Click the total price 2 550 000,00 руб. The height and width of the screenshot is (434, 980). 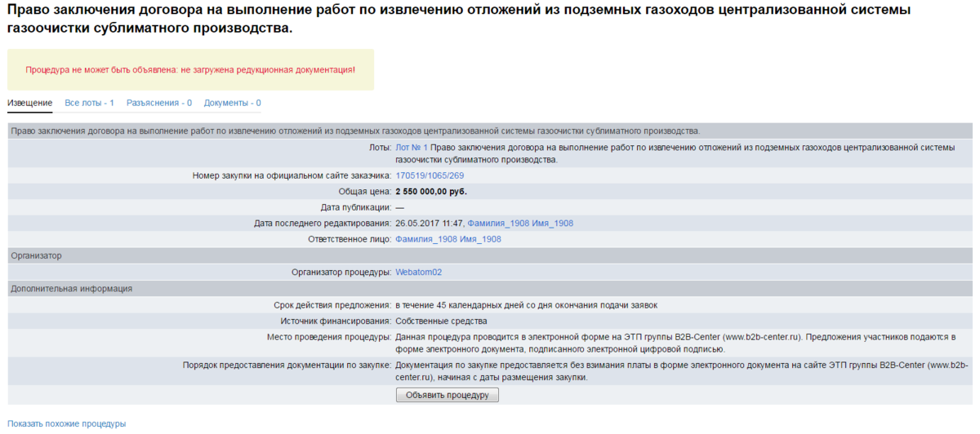(x=430, y=192)
